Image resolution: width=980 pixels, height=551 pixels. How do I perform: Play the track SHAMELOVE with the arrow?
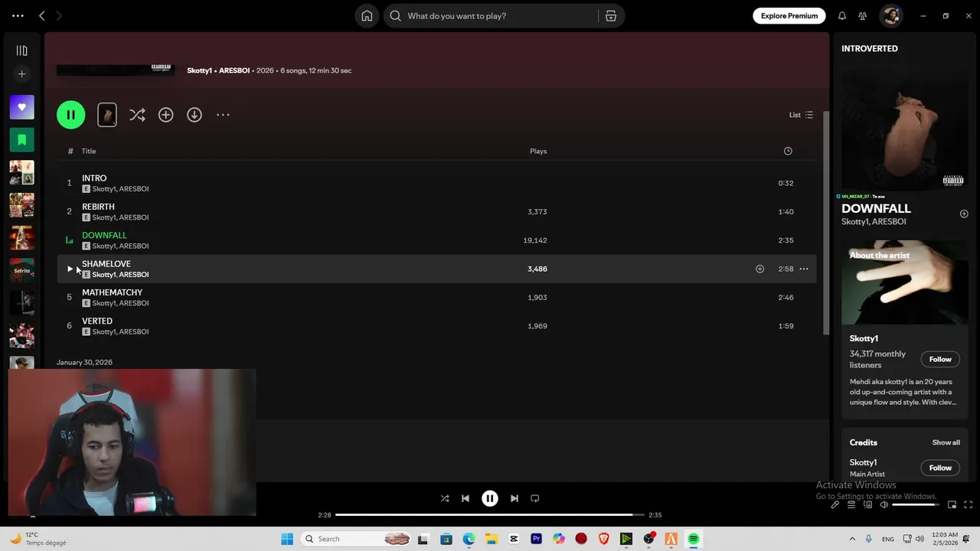[x=70, y=269]
